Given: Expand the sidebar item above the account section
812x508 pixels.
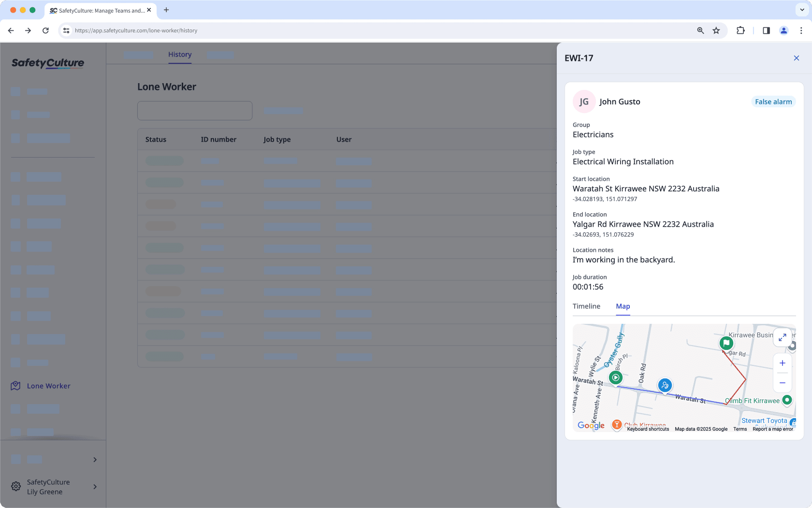Looking at the screenshot, I should point(95,459).
